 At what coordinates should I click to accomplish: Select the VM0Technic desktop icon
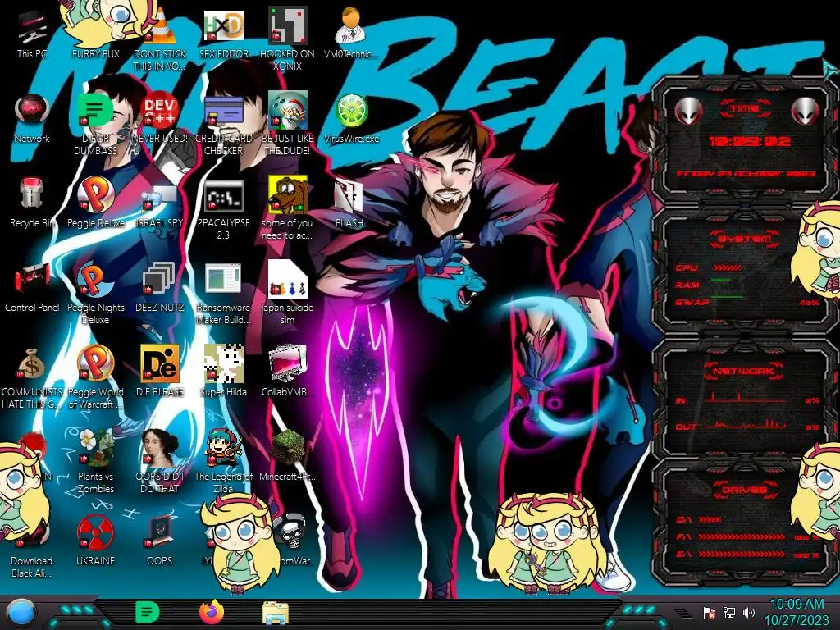(351, 33)
